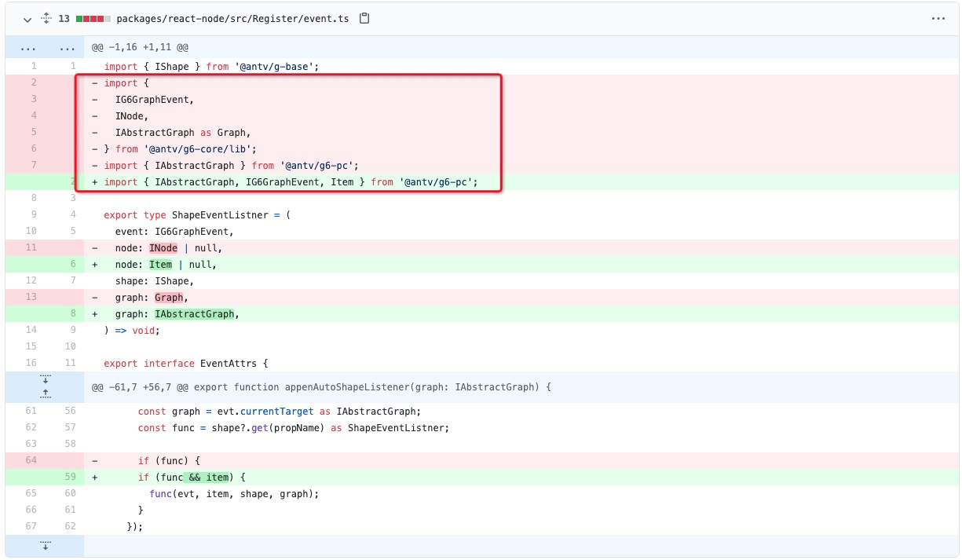Image resolution: width=962 pixels, height=560 pixels.
Task: Collapse the diff using the header chevron
Action: 27,19
